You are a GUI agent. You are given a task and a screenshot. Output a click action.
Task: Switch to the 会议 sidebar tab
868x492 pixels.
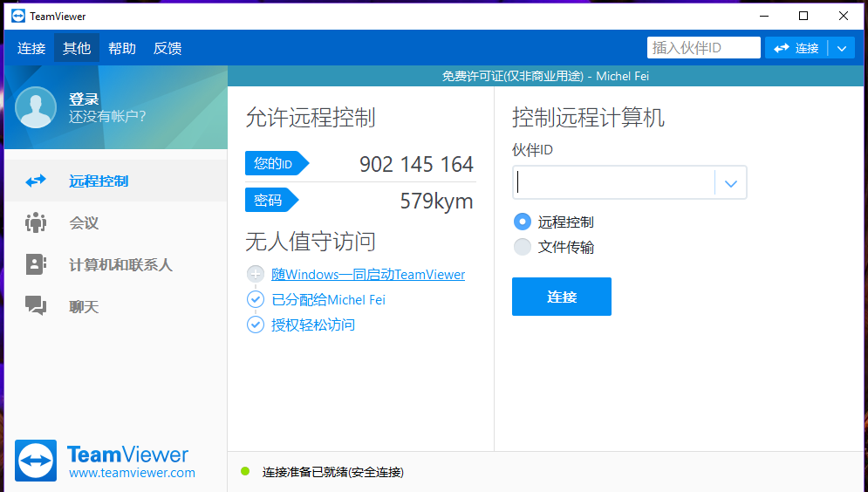pos(116,222)
